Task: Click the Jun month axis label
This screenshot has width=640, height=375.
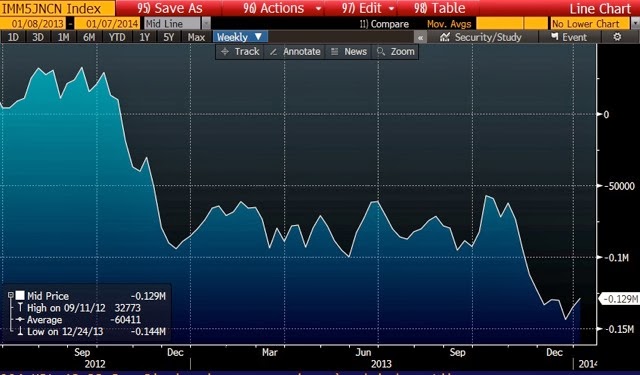Action: coord(363,352)
